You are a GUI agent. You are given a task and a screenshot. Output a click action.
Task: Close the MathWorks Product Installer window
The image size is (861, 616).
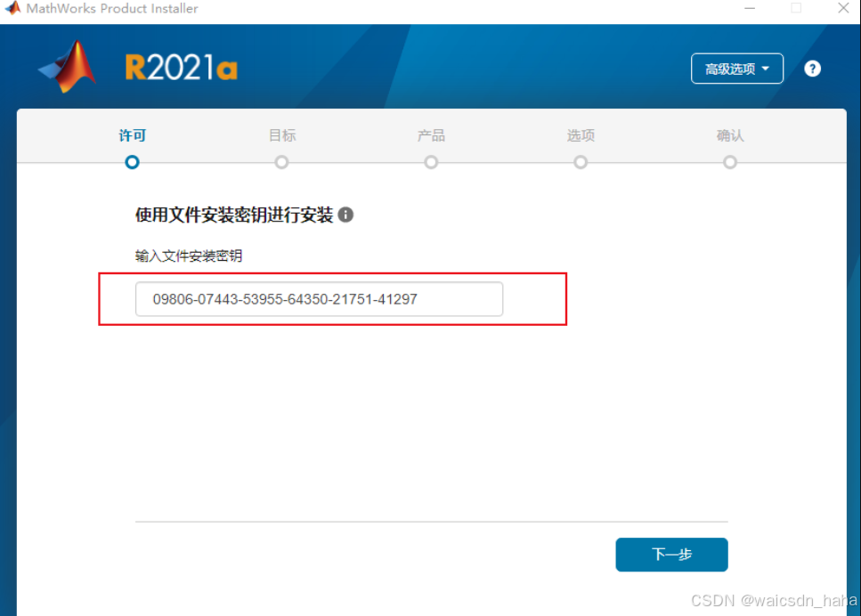click(x=843, y=8)
